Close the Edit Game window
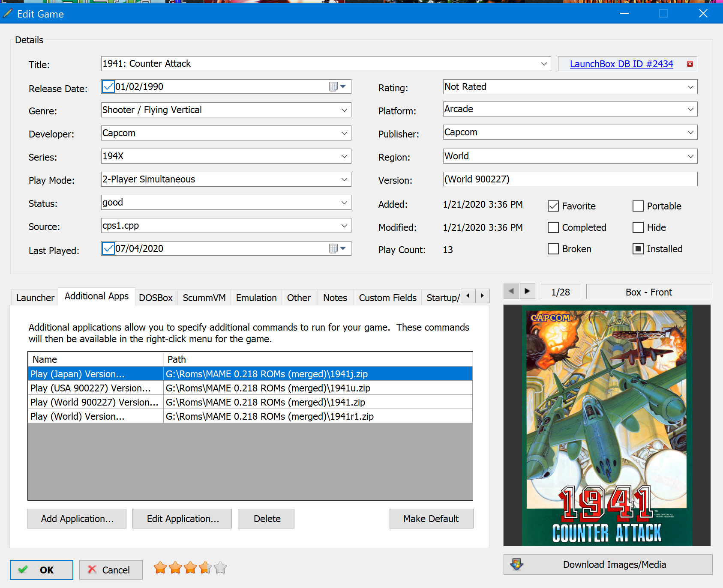This screenshot has height=588, width=723. pyautogui.click(x=703, y=14)
